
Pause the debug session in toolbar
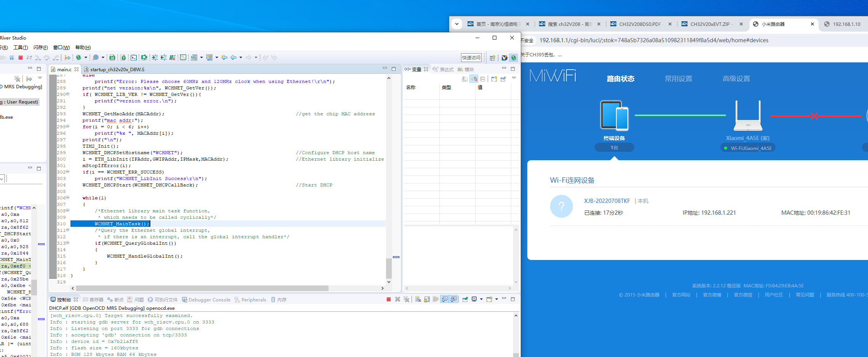point(12,57)
